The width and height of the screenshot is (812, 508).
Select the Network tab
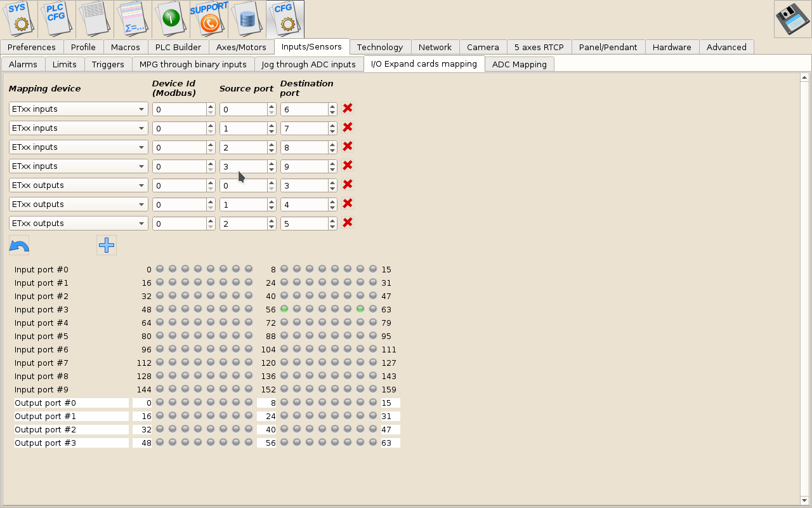click(435, 47)
